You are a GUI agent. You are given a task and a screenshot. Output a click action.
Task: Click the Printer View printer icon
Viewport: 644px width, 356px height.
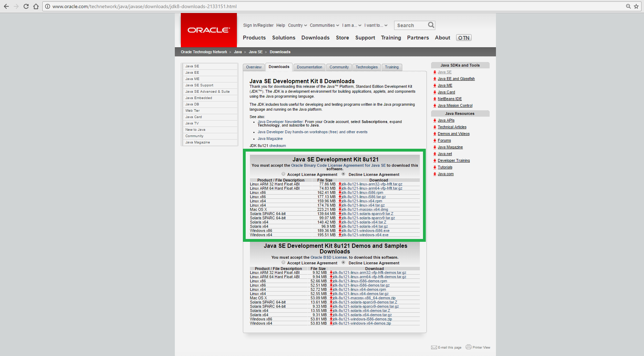[x=468, y=347]
